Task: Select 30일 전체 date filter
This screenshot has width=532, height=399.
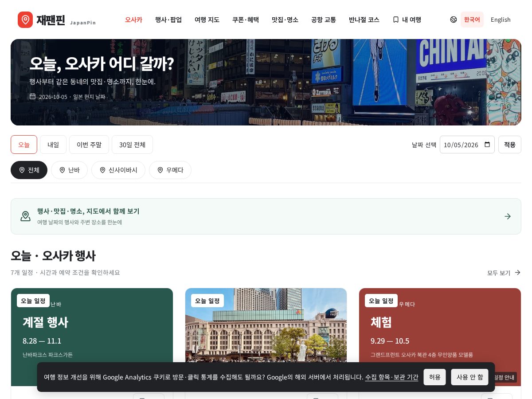Action: coord(132,145)
